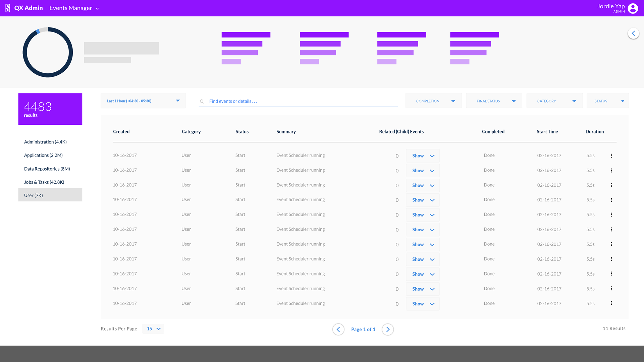Select Administration (4.4K) category
Image resolution: width=644 pixels, height=362 pixels.
click(x=45, y=142)
